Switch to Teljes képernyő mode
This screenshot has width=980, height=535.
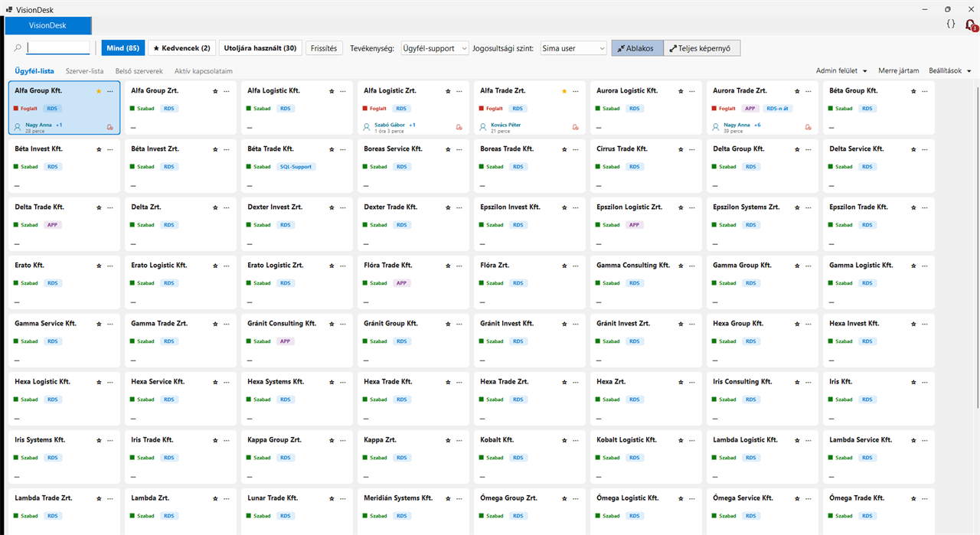pyautogui.click(x=702, y=48)
